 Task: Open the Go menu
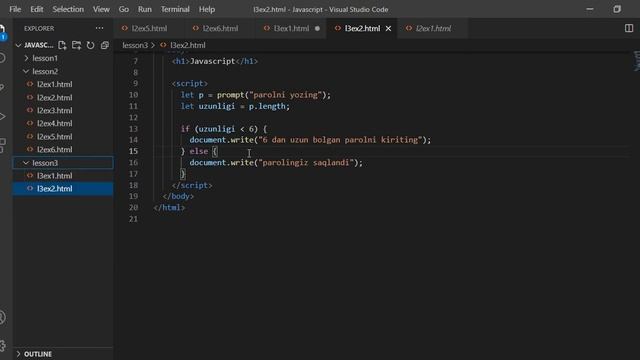[124, 9]
